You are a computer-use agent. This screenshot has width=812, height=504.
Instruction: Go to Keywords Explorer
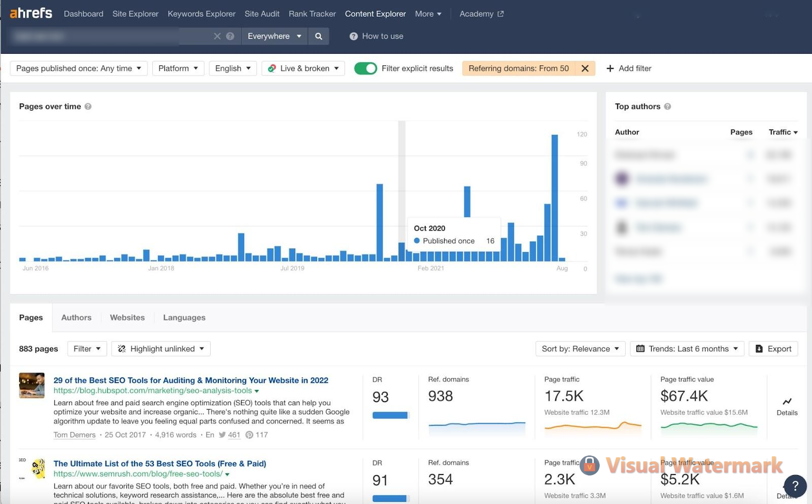click(201, 14)
